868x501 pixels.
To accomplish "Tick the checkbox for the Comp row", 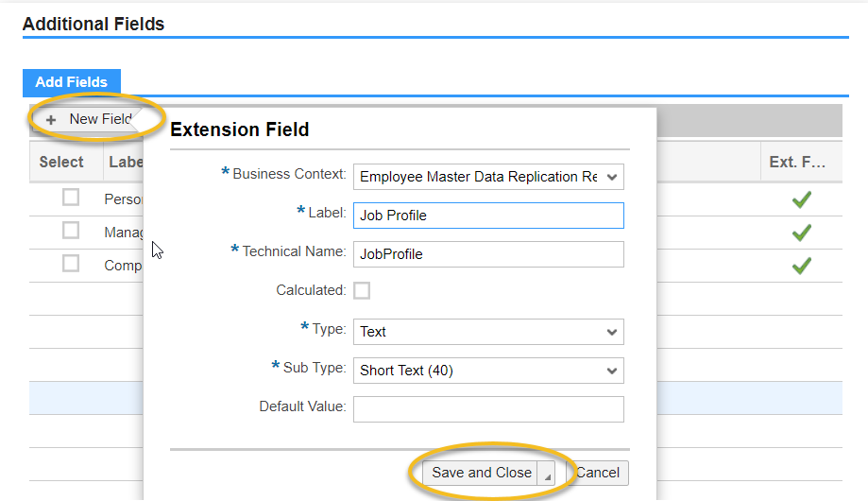I will click(x=71, y=263).
